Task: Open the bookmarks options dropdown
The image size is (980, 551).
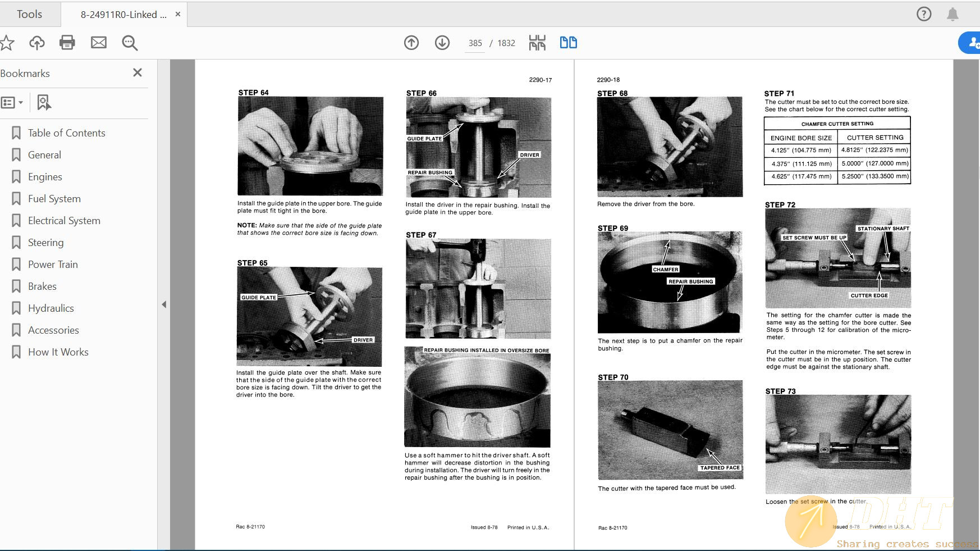Action: click(x=12, y=102)
